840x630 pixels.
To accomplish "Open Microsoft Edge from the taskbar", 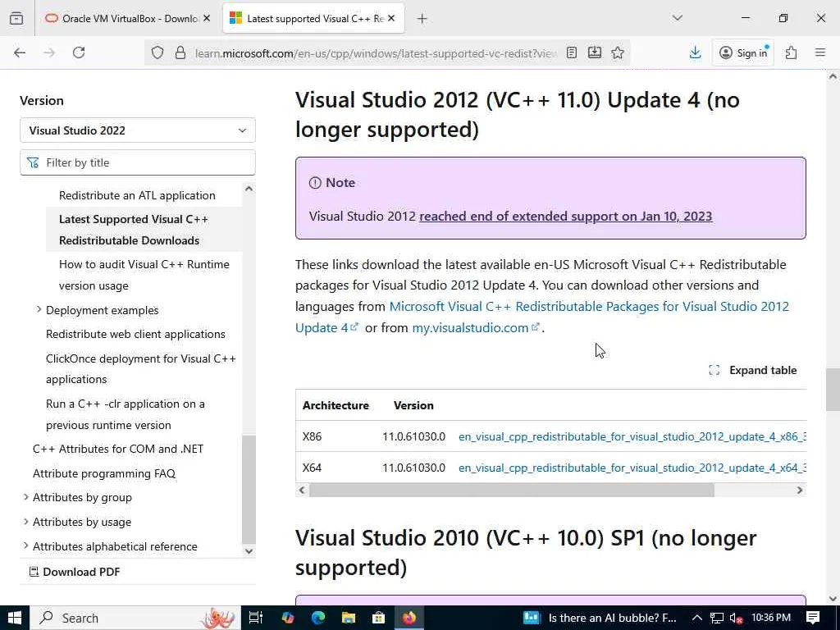I will (x=318, y=618).
